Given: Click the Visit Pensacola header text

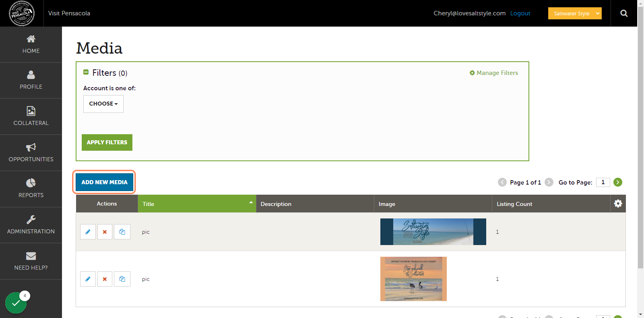Looking at the screenshot, I should pyautogui.click(x=69, y=13).
